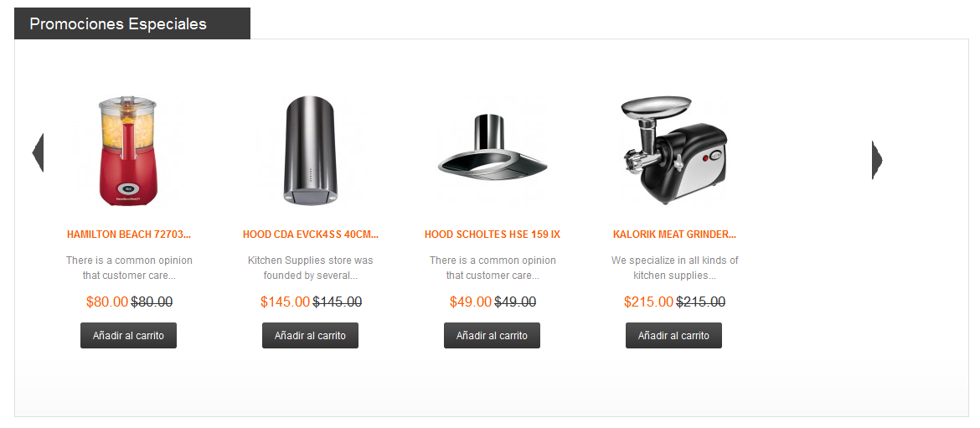Click the $145.00 orange price
This screenshot has height=428, width=980.
pos(285,302)
